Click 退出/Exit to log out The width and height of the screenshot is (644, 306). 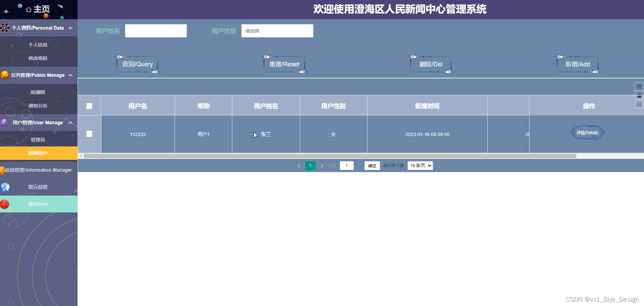tap(39, 204)
